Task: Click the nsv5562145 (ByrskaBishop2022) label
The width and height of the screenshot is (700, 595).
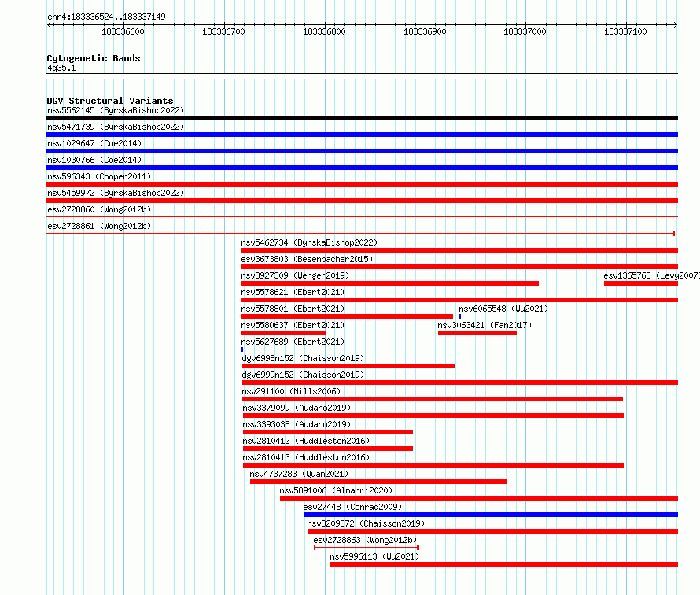Action: coord(116,110)
